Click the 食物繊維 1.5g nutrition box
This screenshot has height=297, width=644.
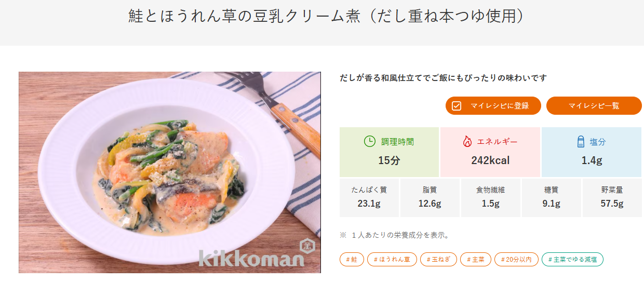490,197
